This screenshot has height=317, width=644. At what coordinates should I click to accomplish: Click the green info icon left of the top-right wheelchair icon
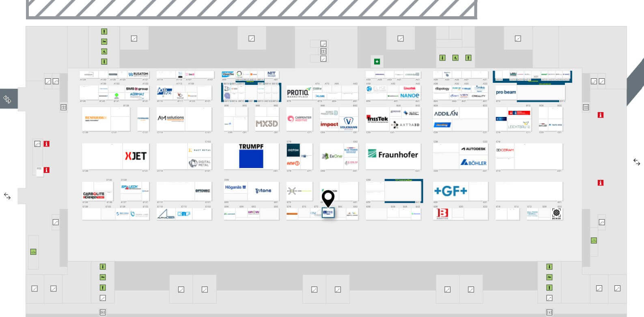(x=442, y=58)
